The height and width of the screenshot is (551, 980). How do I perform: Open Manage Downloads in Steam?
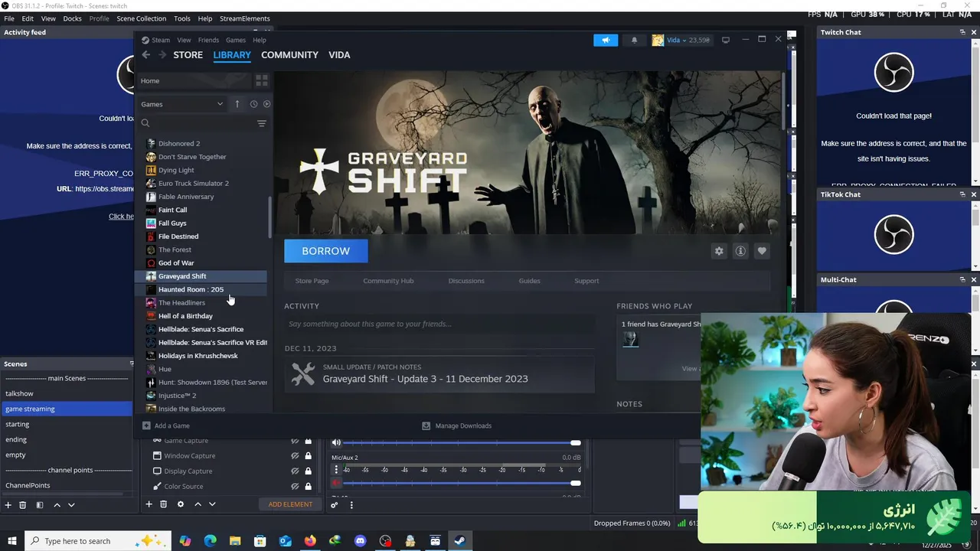pyautogui.click(x=457, y=425)
